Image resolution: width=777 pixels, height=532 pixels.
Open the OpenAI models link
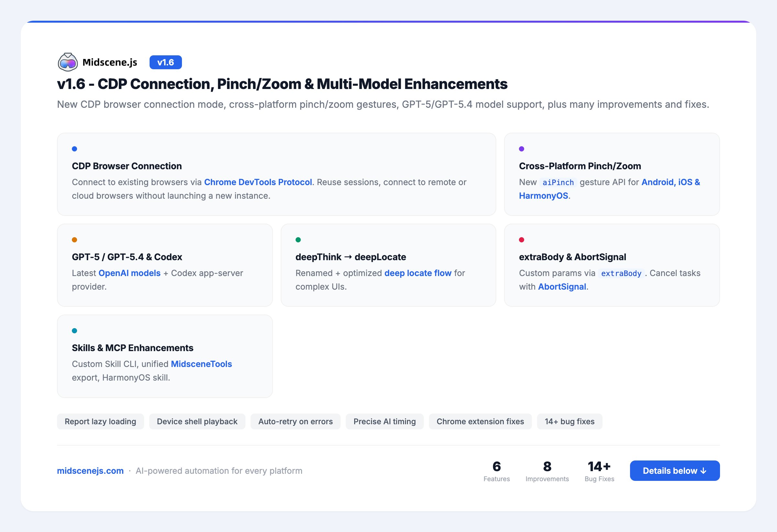129,273
